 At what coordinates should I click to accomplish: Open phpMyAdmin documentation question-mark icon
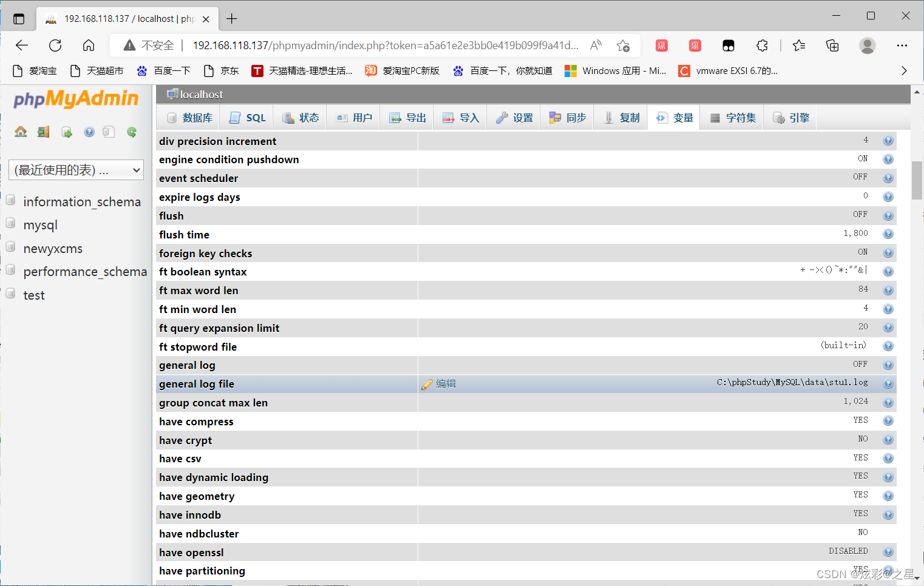click(x=89, y=132)
